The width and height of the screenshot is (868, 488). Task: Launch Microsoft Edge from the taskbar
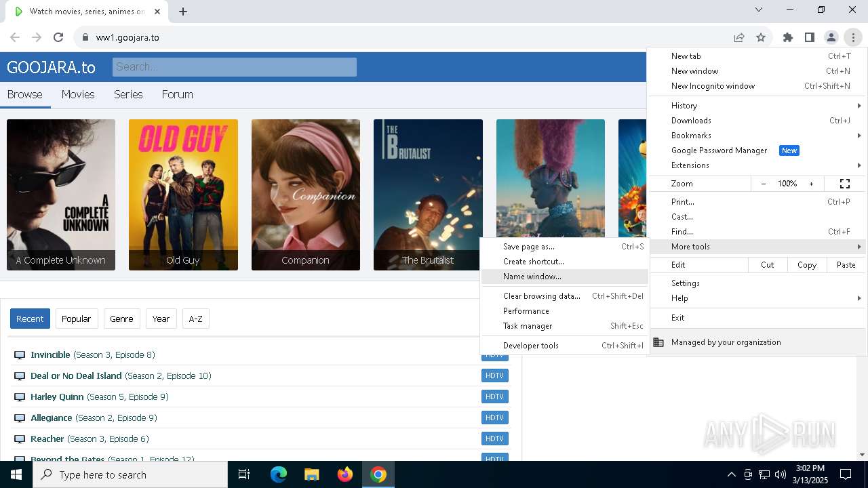tap(279, 474)
